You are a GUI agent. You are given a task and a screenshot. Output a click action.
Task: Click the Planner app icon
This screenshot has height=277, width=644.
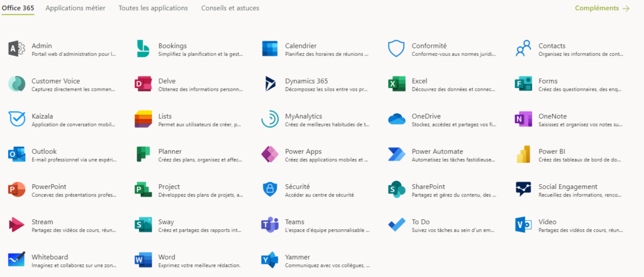(143, 155)
